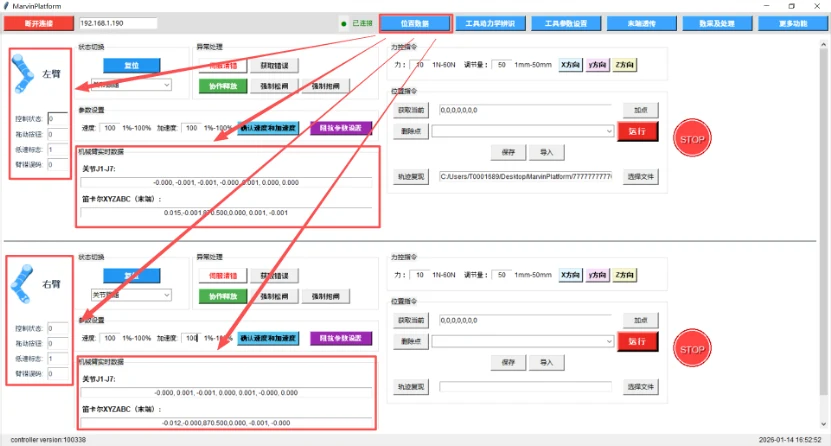
Task: Select y方向 for the left arm
Action: tap(597, 65)
